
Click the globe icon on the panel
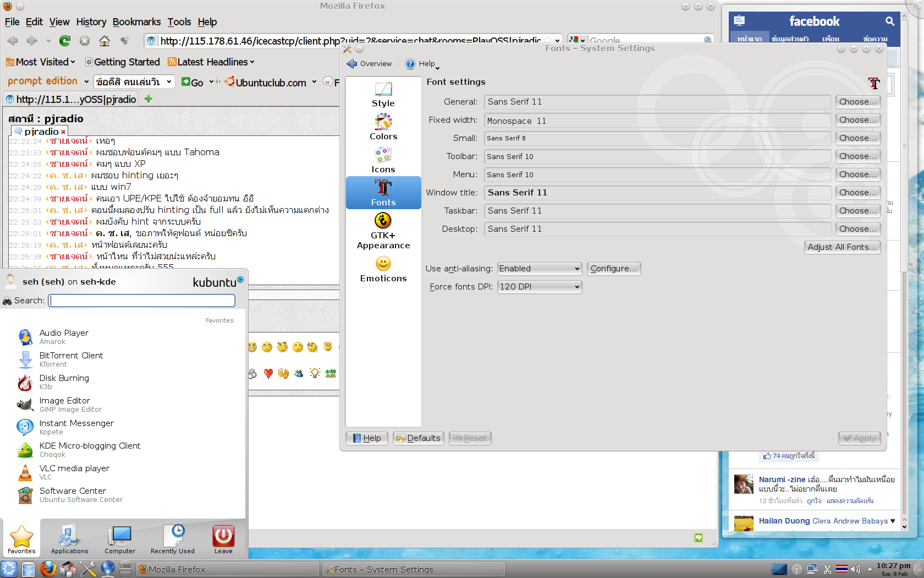108,569
